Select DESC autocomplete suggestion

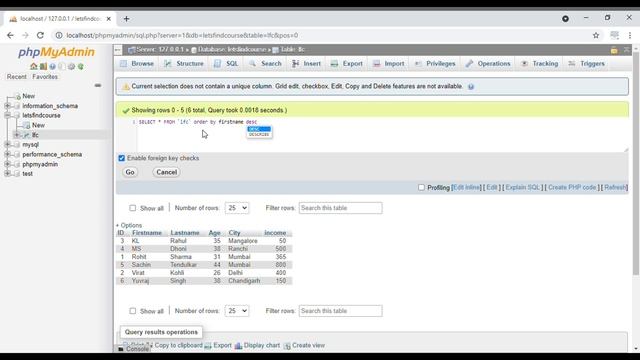(259, 129)
